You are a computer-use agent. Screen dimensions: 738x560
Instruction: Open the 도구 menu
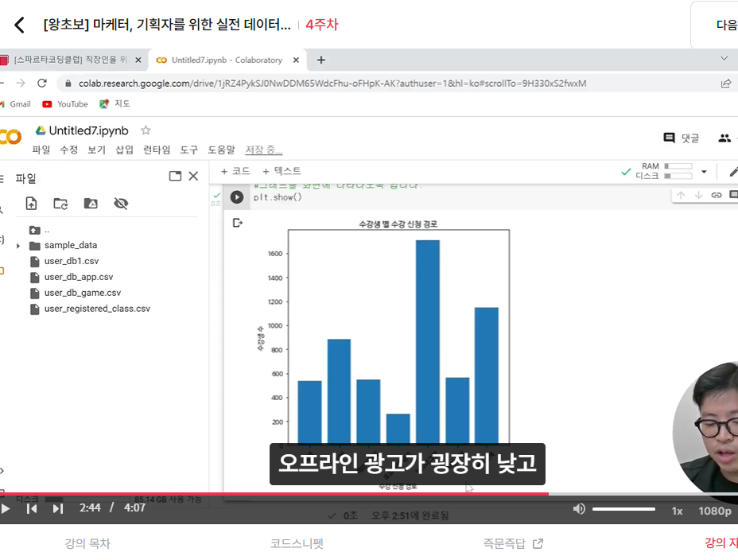189,150
